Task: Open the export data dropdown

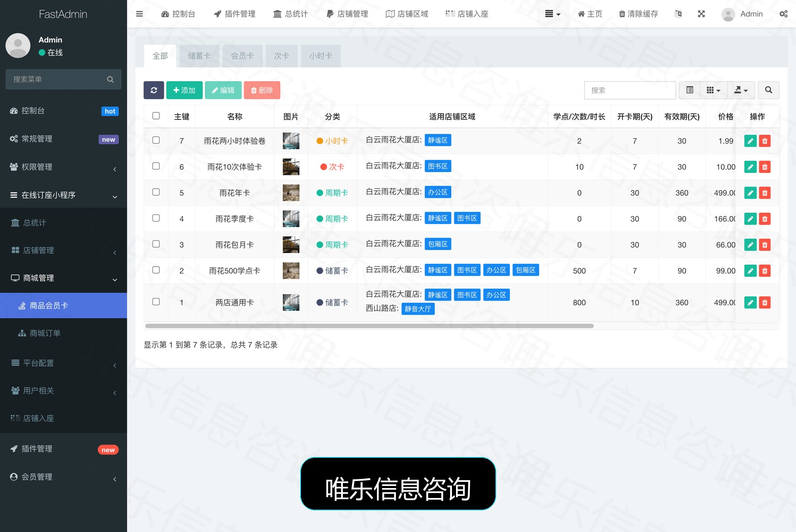Action: coord(741,90)
